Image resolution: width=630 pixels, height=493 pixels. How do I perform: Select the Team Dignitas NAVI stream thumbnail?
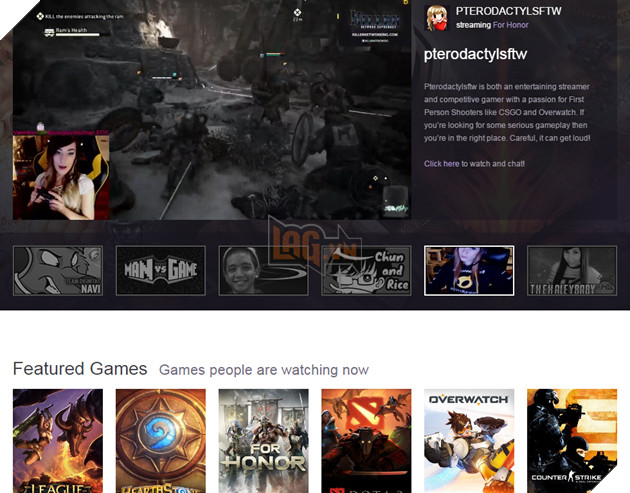pos(58,271)
